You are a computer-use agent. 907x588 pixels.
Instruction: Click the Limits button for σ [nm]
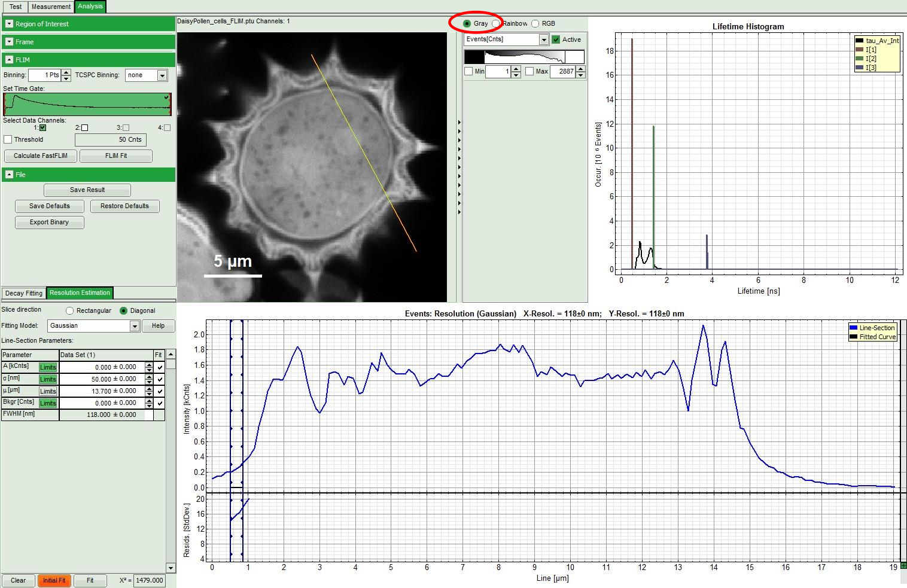(x=48, y=379)
